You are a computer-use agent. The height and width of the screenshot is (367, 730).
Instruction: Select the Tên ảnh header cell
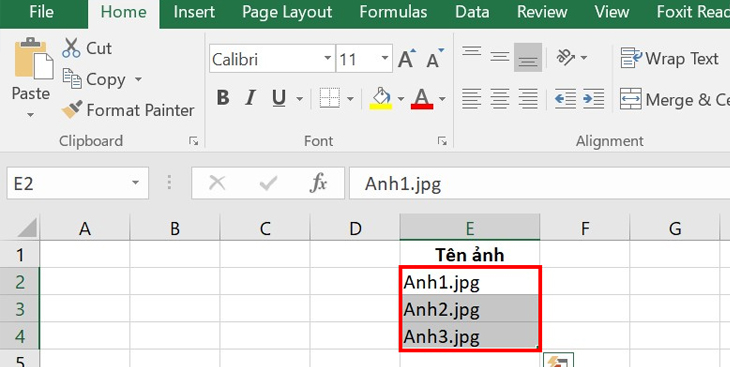tap(470, 254)
